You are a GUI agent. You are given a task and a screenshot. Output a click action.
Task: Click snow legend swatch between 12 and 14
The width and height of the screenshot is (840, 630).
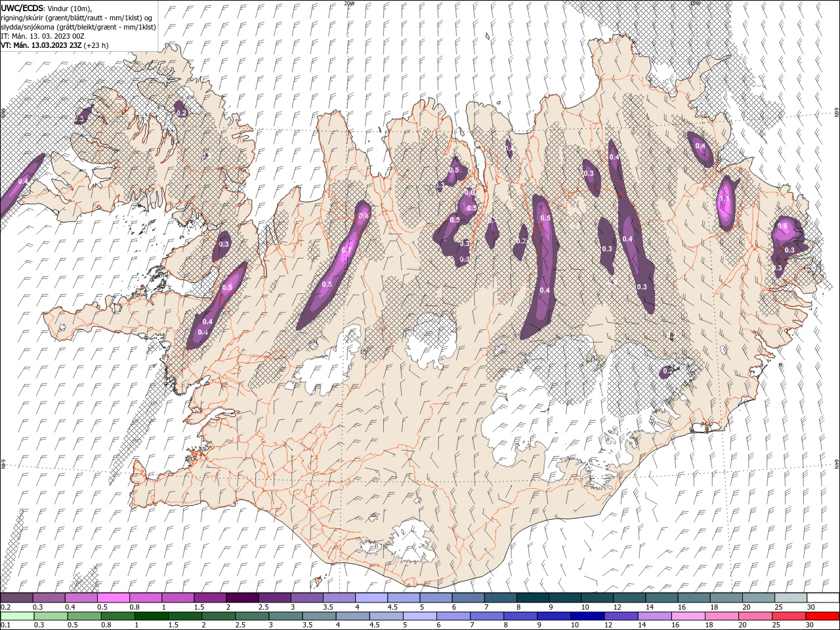(629, 597)
